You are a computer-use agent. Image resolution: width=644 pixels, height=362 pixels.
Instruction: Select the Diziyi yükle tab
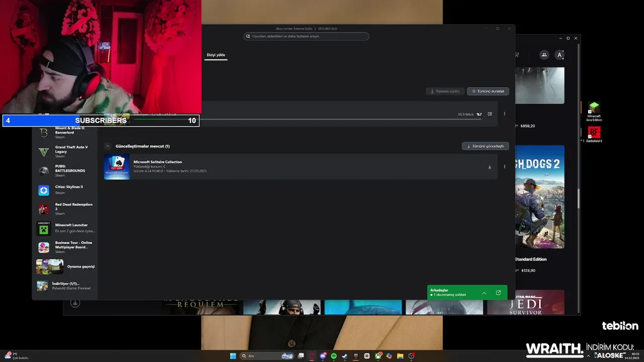pos(216,55)
